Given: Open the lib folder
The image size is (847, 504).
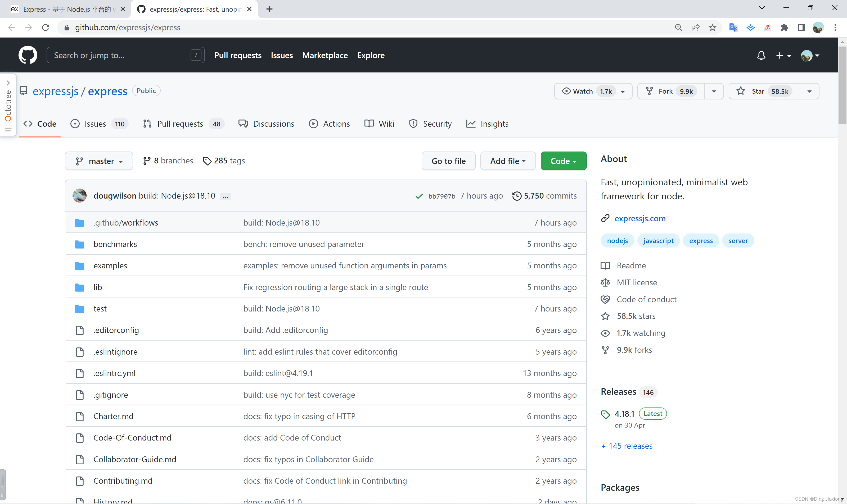Looking at the screenshot, I should (x=98, y=287).
